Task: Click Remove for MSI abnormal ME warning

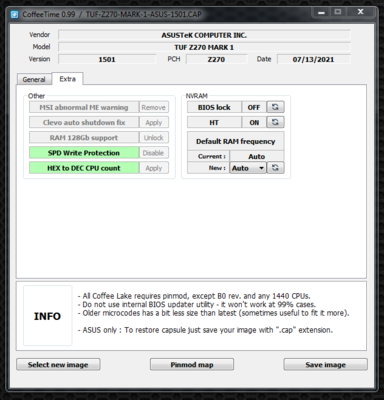Action: [x=154, y=107]
